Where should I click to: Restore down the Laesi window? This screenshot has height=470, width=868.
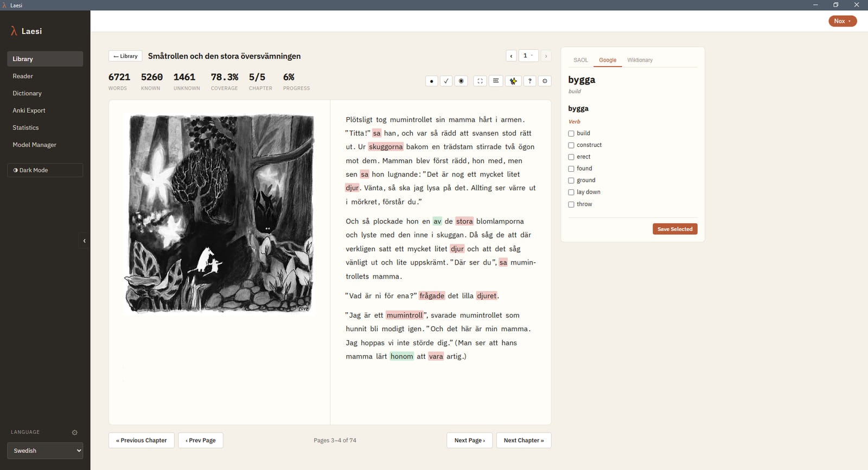tap(835, 5)
